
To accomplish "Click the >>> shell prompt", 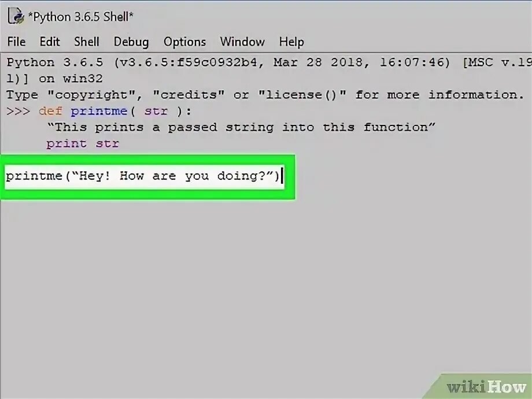I will pyautogui.click(x=18, y=111).
